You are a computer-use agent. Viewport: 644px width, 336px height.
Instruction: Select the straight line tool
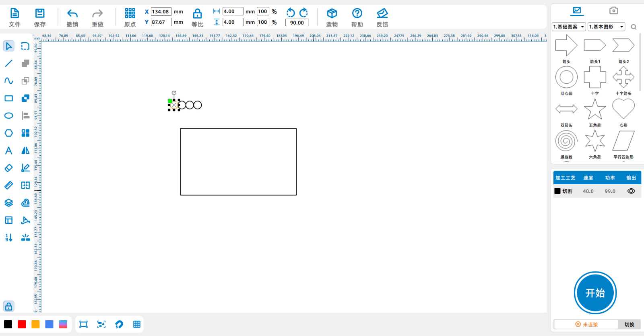(x=8, y=64)
